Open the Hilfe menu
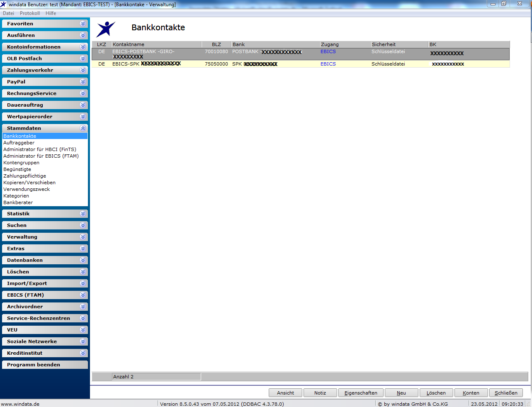 click(51, 13)
